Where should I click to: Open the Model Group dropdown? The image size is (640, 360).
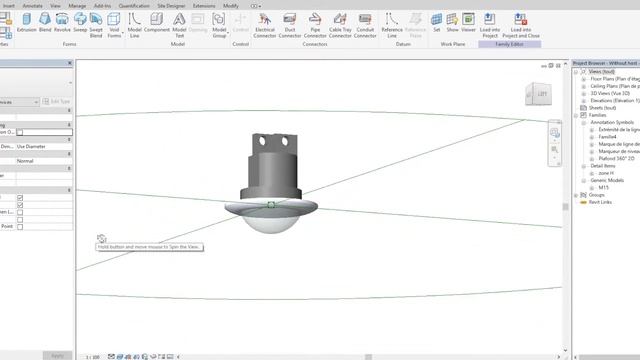(219, 25)
